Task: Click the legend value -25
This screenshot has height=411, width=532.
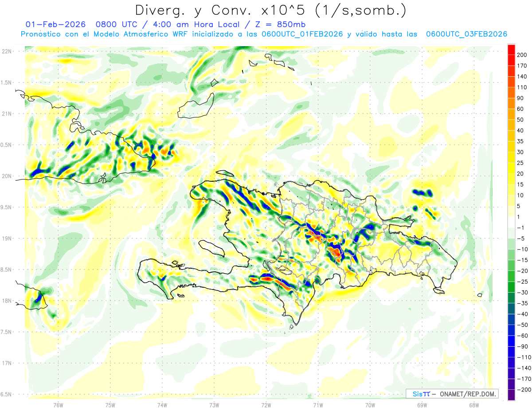Action: click(522, 282)
